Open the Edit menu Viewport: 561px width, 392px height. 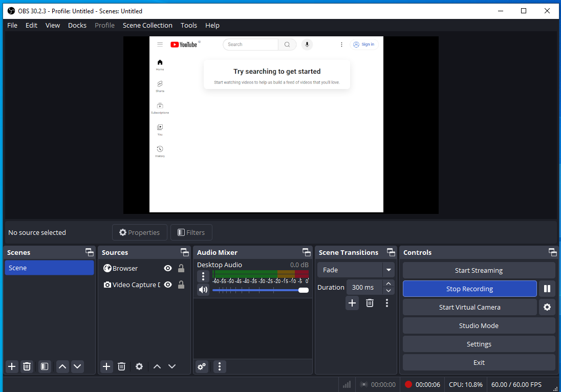coord(32,26)
